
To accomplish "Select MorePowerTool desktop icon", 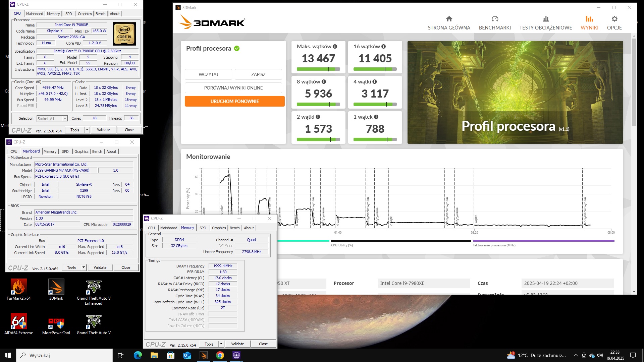I will pyautogui.click(x=56, y=324).
